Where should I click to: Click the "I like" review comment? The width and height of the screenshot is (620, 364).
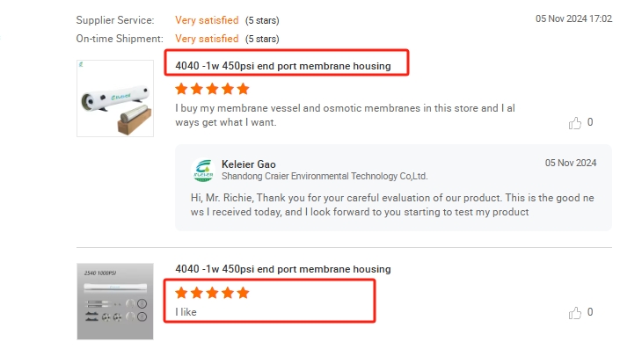pos(187,312)
